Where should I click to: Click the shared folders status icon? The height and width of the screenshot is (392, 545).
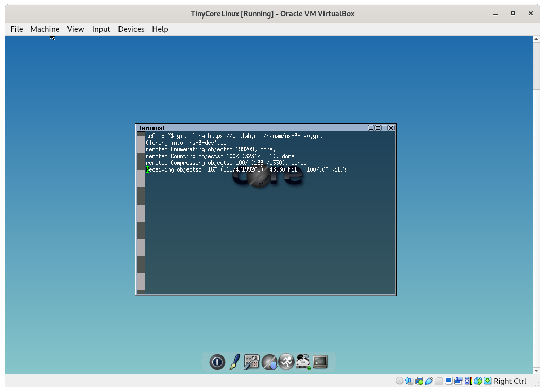pyautogui.click(x=439, y=381)
